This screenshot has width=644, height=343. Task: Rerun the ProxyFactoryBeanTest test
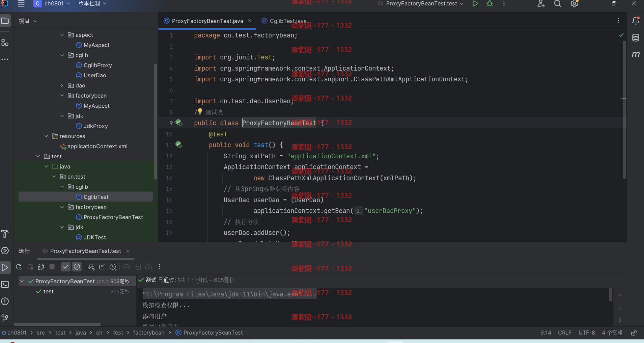click(19, 267)
